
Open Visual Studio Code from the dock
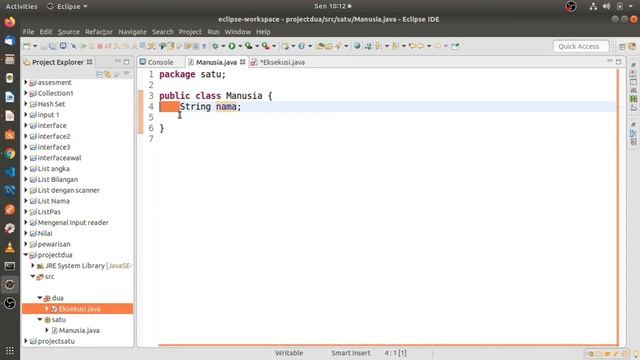coord(10,172)
